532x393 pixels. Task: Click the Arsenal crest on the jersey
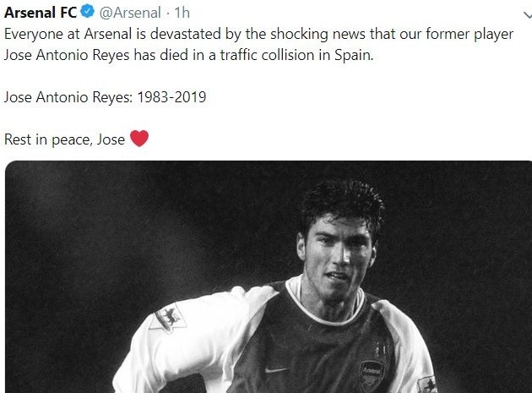(372, 374)
